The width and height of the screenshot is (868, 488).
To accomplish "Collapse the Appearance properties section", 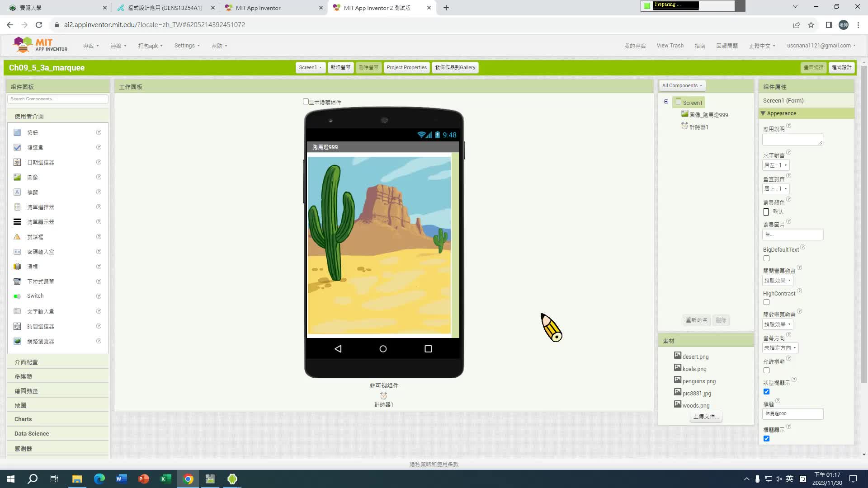I will pyautogui.click(x=763, y=113).
